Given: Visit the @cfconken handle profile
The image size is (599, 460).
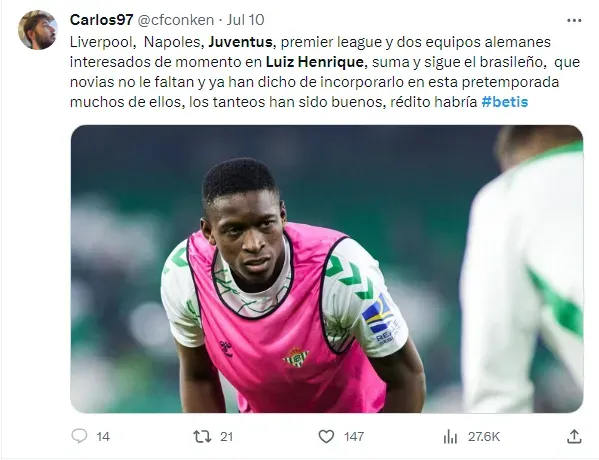Looking at the screenshot, I should tap(175, 20).
